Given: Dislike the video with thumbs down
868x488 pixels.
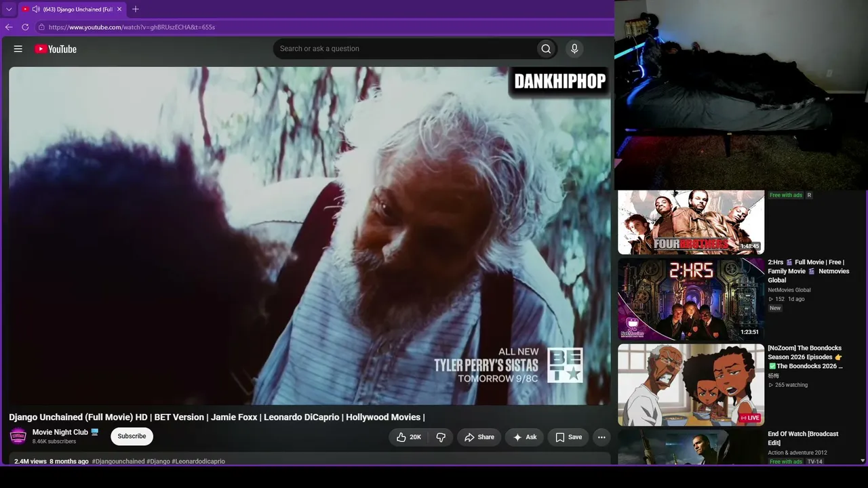Looking at the screenshot, I should [441, 437].
